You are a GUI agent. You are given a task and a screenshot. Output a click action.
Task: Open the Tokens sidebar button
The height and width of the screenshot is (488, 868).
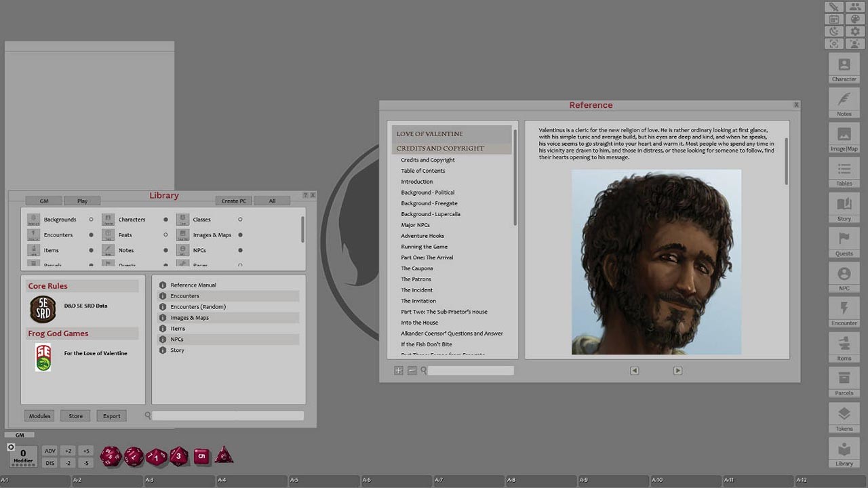pyautogui.click(x=844, y=417)
